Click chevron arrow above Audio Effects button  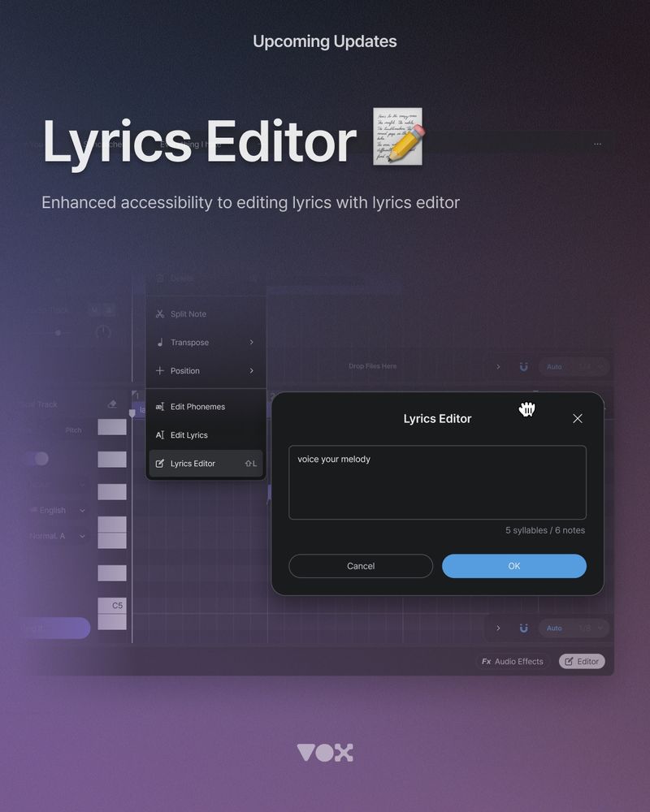(498, 628)
